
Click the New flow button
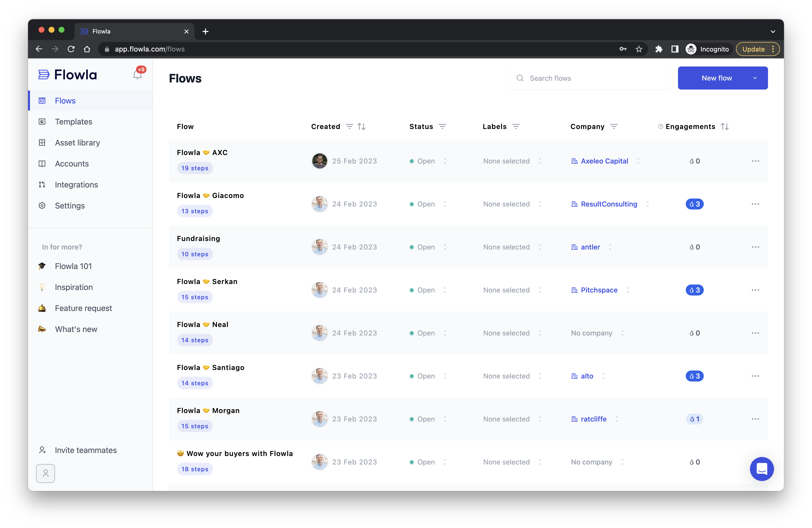(x=716, y=78)
